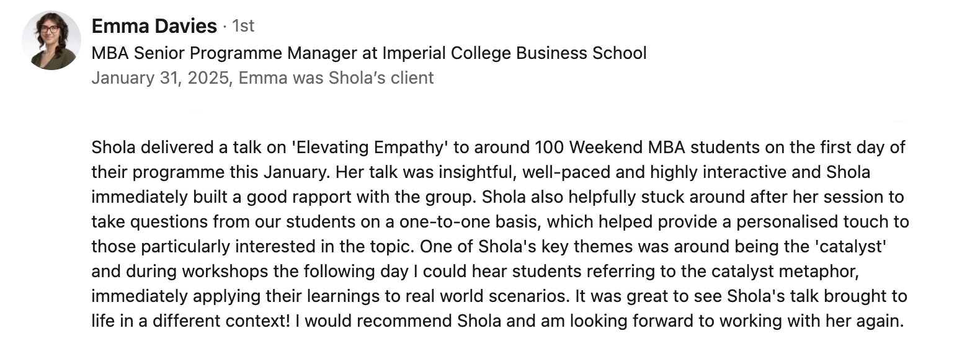Click the 1st degree connection badge
The height and width of the screenshot is (341, 980).
coord(243,26)
